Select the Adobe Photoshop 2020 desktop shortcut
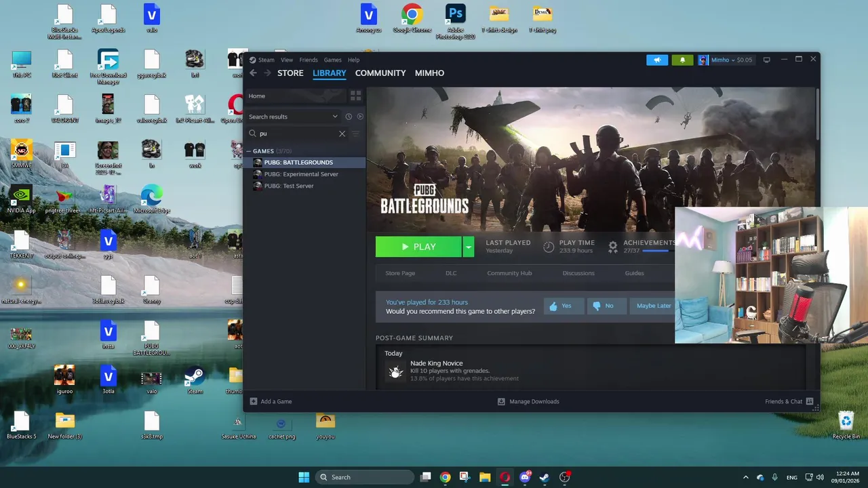 (x=456, y=21)
